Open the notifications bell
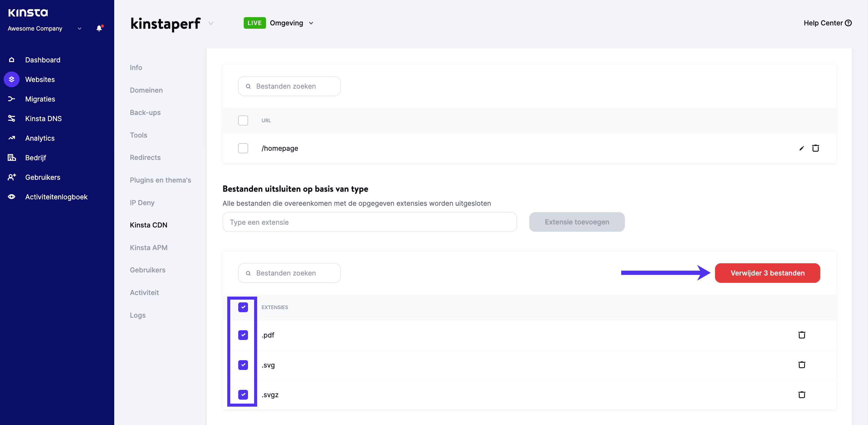The width and height of the screenshot is (868, 425). (99, 28)
